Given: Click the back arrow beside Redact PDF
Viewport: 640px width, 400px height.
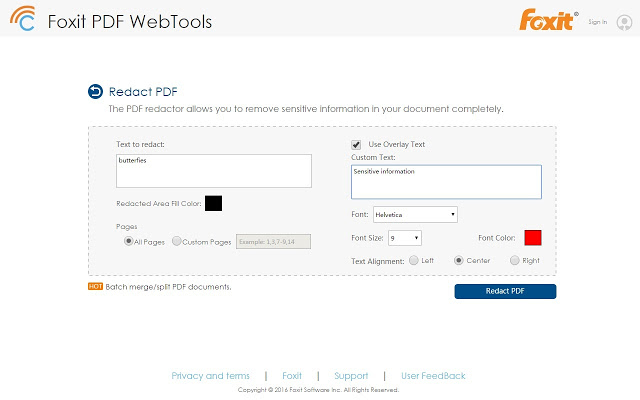Looking at the screenshot, I should pos(95,92).
